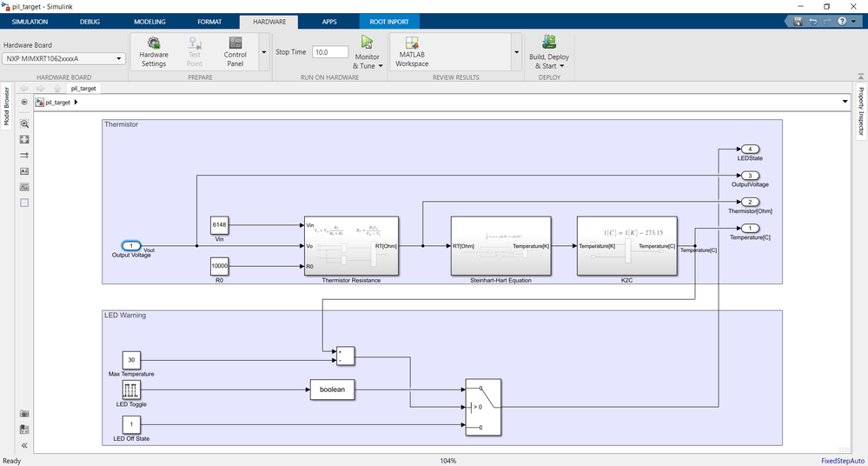Select the R0 constant block 10000

(x=219, y=266)
